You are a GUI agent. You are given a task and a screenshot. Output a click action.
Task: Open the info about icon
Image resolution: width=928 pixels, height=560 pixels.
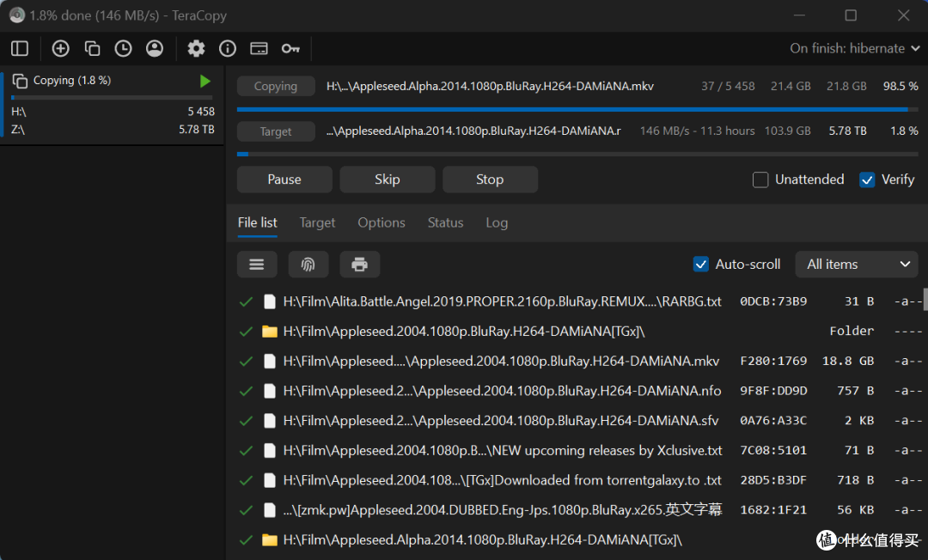point(227,48)
